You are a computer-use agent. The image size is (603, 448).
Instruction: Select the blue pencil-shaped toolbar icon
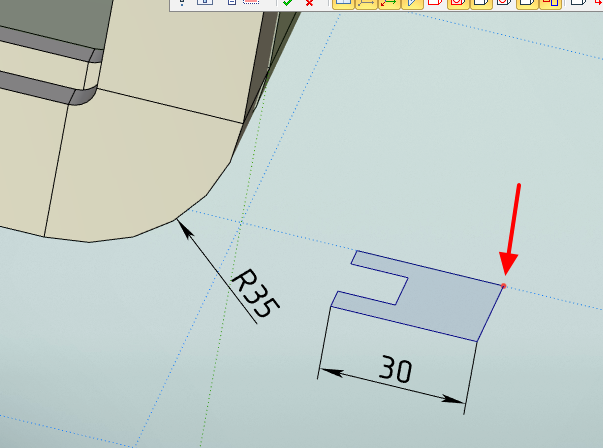(x=411, y=3)
